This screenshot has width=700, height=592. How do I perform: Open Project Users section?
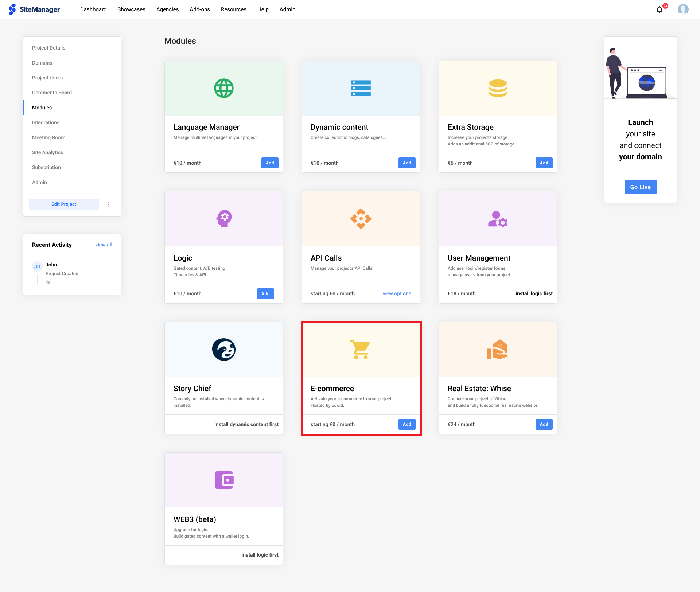pos(47,78)
